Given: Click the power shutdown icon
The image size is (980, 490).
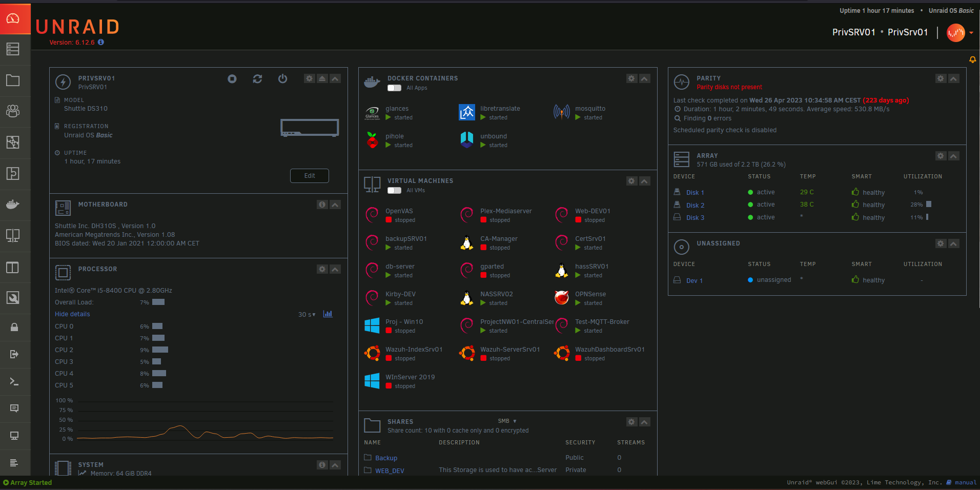Looking at the screenshot, I should 282,78.
